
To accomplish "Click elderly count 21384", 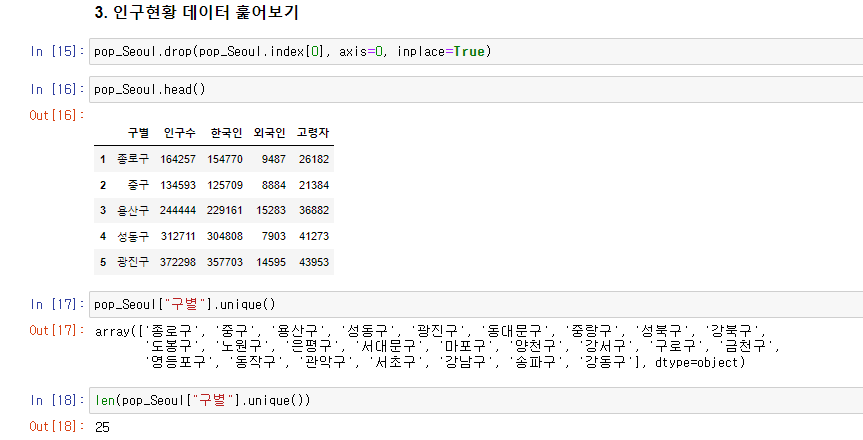I will (314, 185).
